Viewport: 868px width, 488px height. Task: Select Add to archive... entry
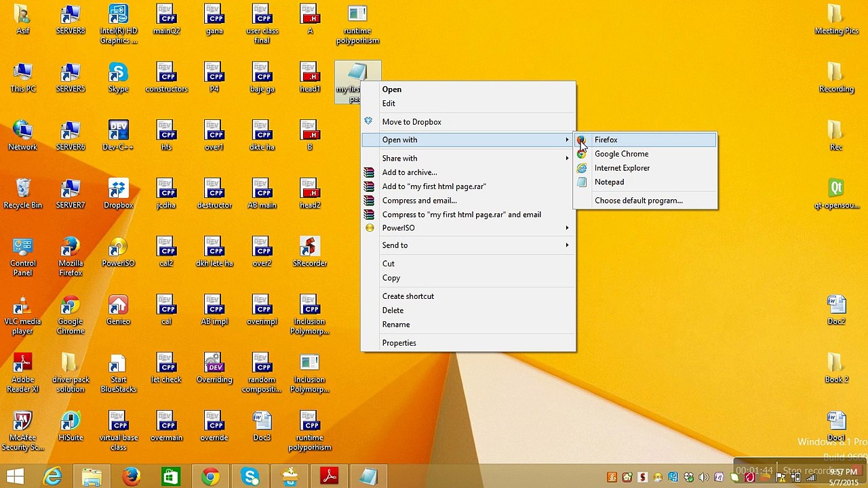[468, 172]
